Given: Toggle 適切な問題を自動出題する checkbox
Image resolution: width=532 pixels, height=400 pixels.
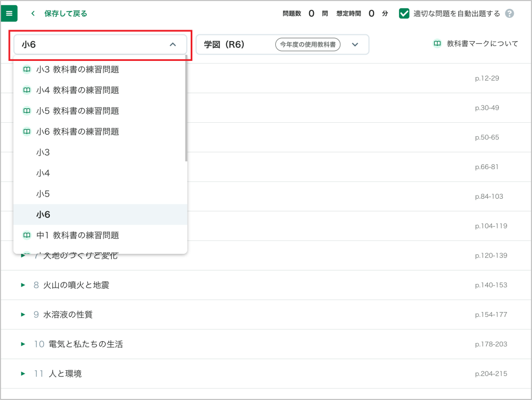Looking at the screenshot, I should point(404,14).
